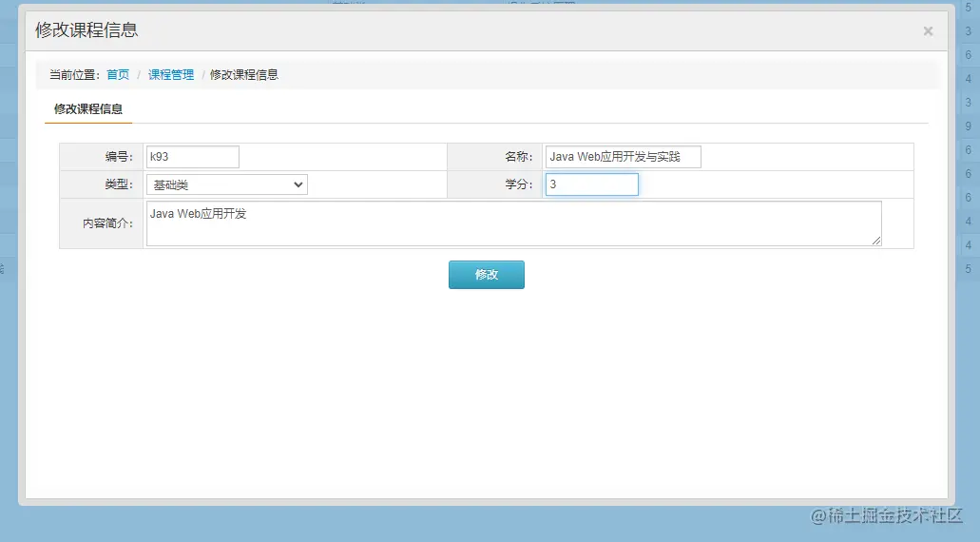Click the 编号 field label
The height and width of the screenshot is (542, 980).
click(x=119, y=157)
